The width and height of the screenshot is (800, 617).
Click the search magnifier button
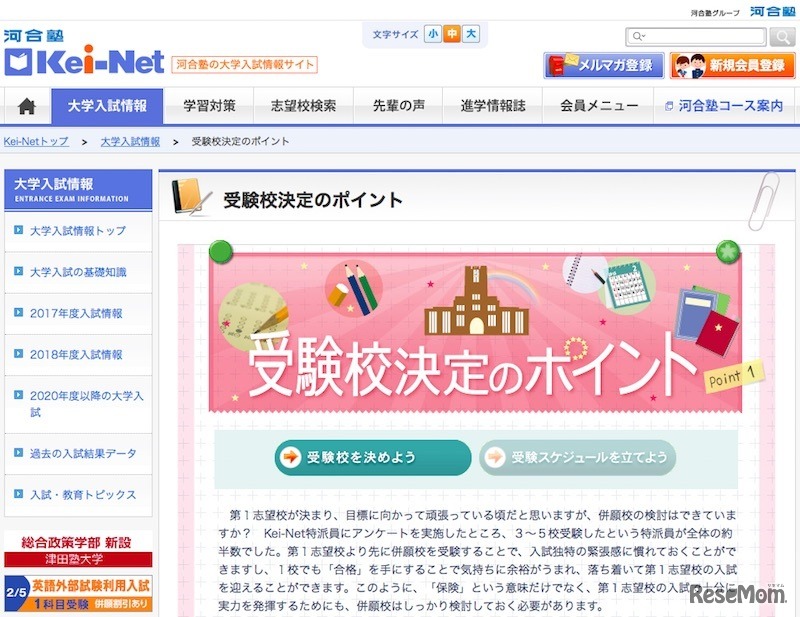(x=782, y=37)
